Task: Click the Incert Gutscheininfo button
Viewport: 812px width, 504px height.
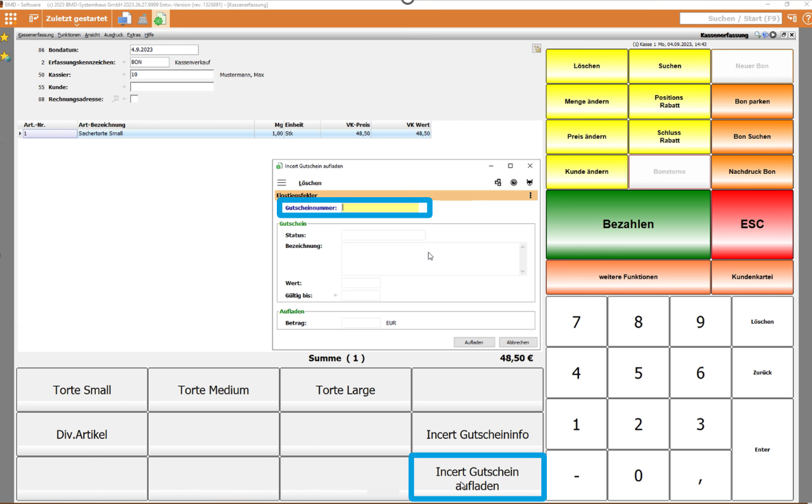Action: [478, 434]
